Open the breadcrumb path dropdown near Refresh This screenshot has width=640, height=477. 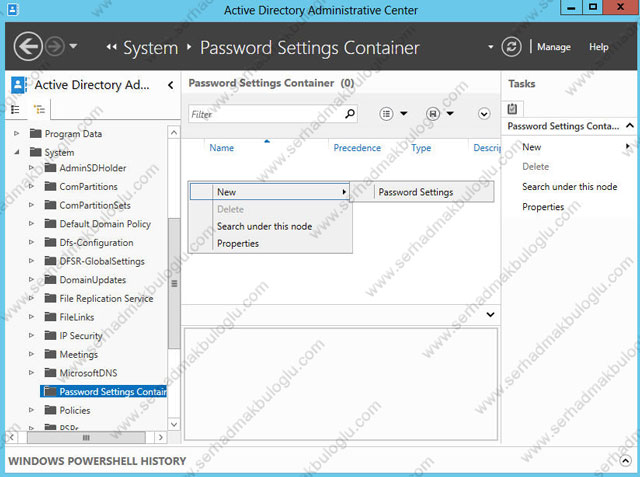click(x=490, y=47)
